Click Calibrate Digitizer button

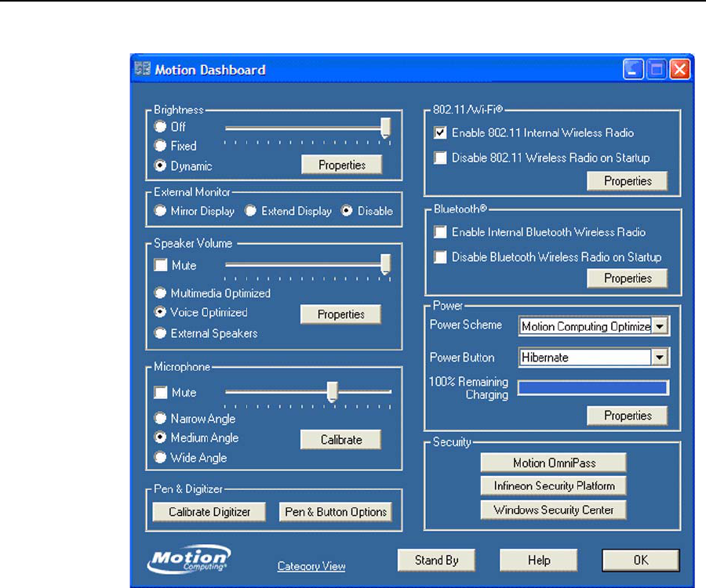209,511
